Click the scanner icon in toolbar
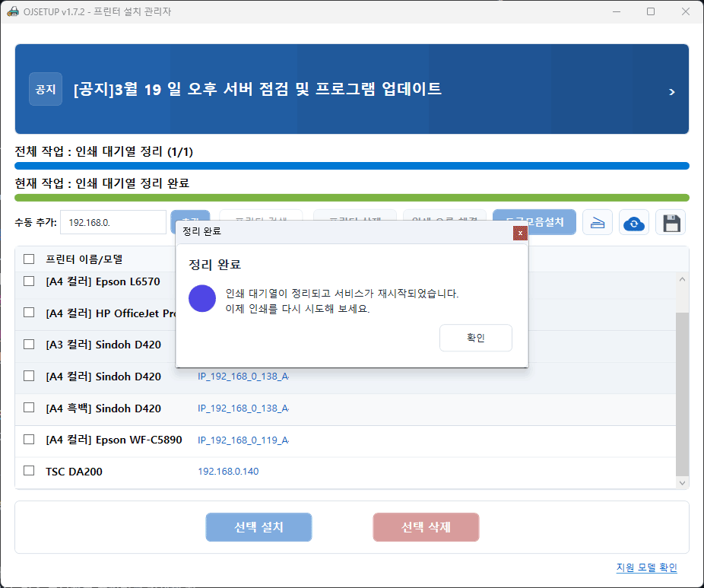This screenshot has width=704, height=588. tap(598, 223)
